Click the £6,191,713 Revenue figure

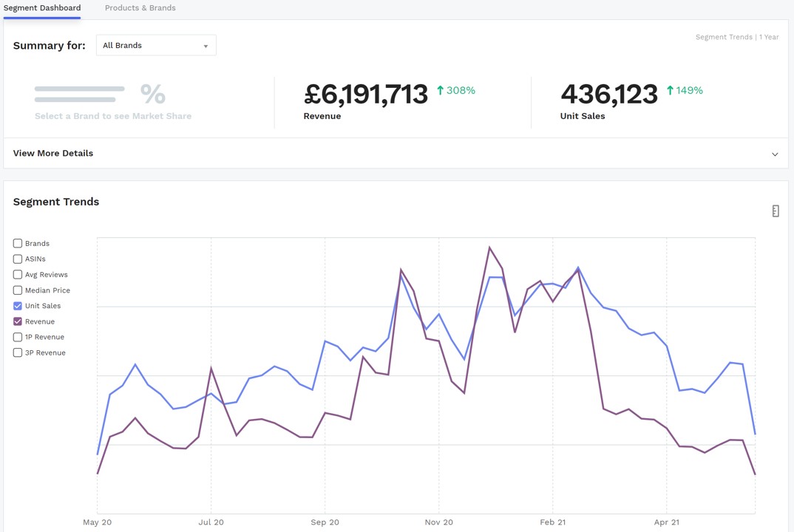365,95
